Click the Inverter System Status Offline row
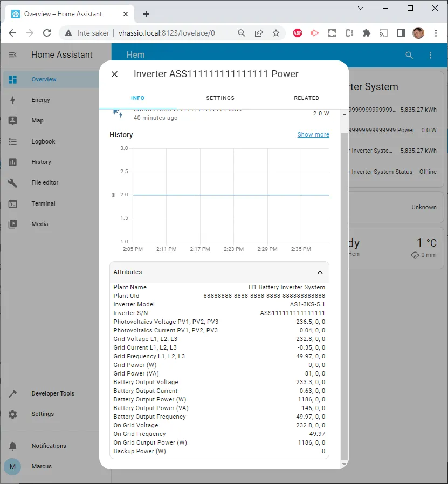The image size is (448, 484). coord(392,172)
